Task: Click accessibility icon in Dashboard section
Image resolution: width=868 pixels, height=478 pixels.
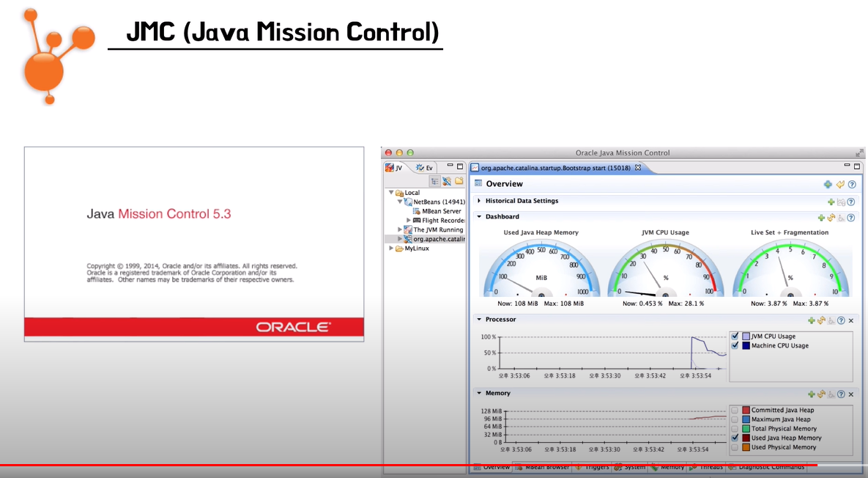Action: point(841,218)
